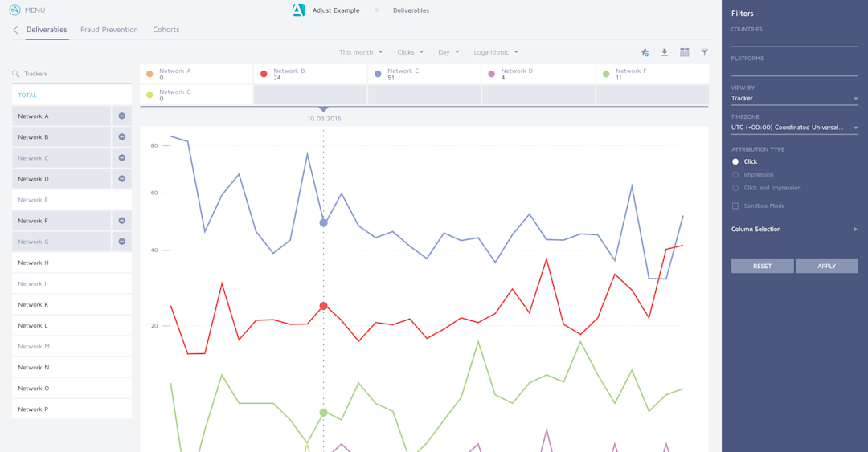
Task: Select the Click attribution radio button
Action: point(735,161)
